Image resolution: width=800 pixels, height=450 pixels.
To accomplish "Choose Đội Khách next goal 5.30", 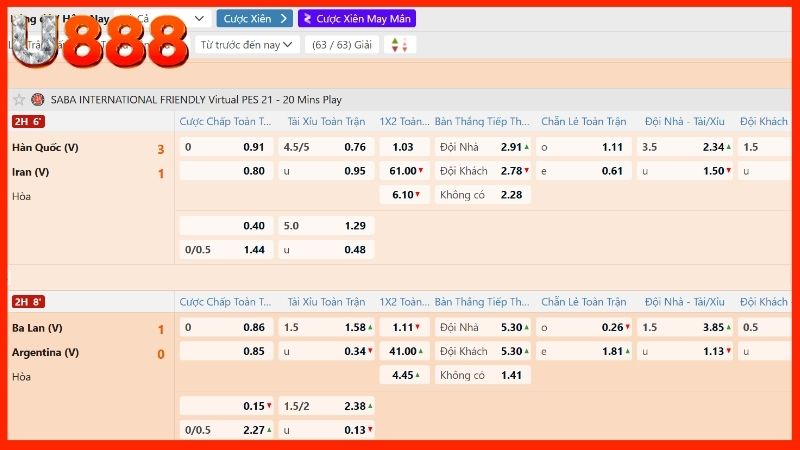I will point(483,351).
